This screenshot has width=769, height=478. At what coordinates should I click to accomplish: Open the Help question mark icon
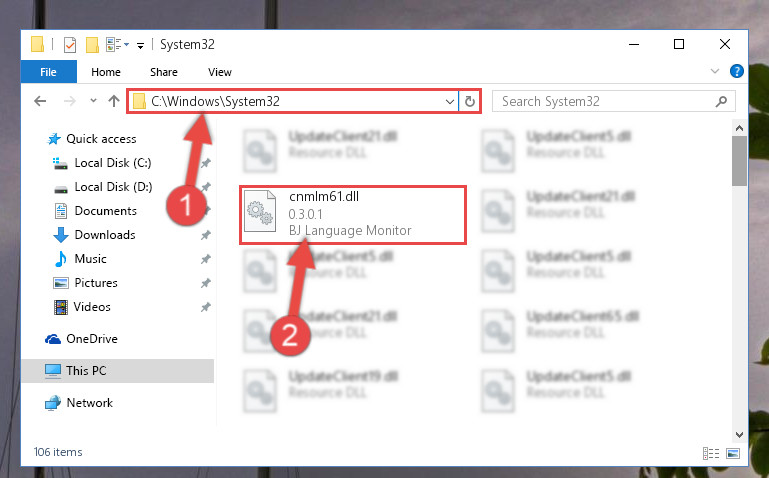pos(736,71)
